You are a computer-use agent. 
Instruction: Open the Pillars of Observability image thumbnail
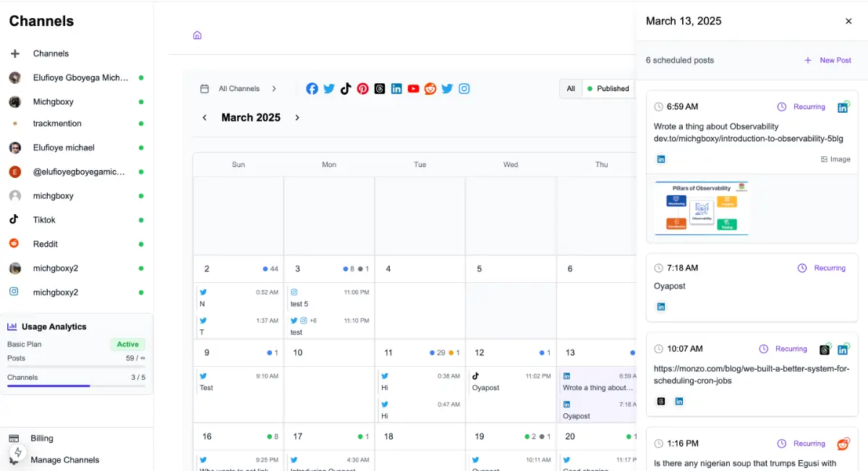tap(701, 208)
